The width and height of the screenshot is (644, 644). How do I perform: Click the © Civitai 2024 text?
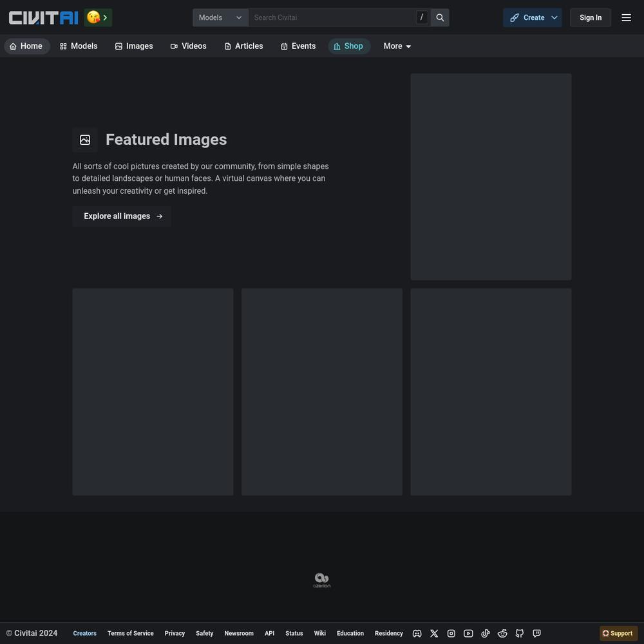(32, 633)
